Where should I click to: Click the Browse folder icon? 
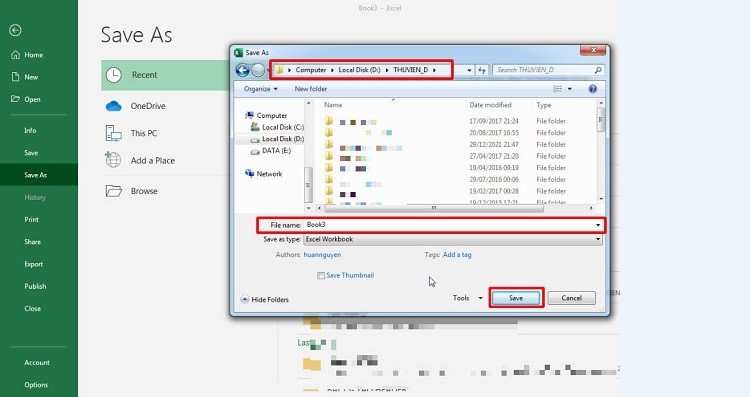pos(113,191)
